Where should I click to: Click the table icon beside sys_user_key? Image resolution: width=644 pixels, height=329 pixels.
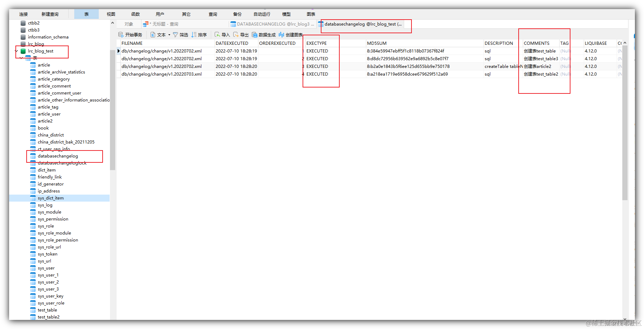point(33,296)
